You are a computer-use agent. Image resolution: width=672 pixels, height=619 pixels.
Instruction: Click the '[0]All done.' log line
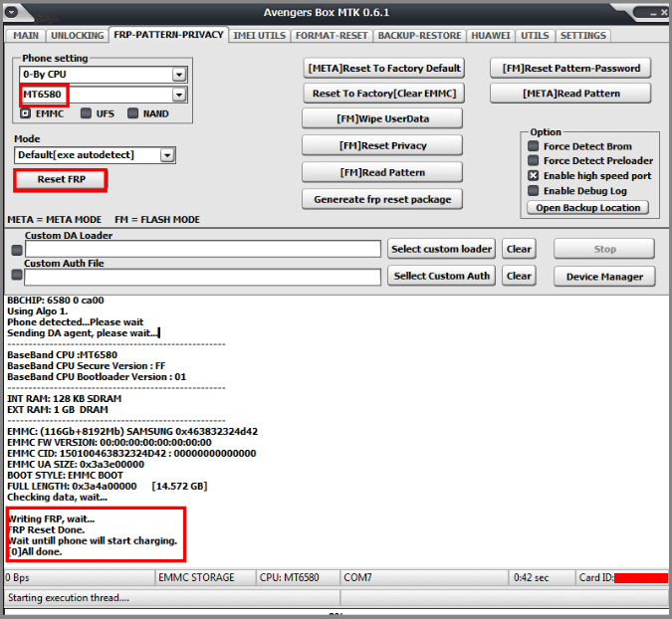35,551
